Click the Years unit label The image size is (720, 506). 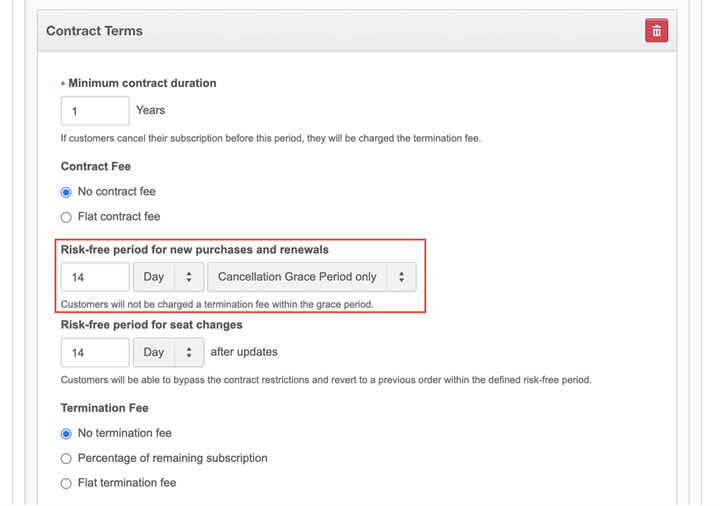pos(151,110)
